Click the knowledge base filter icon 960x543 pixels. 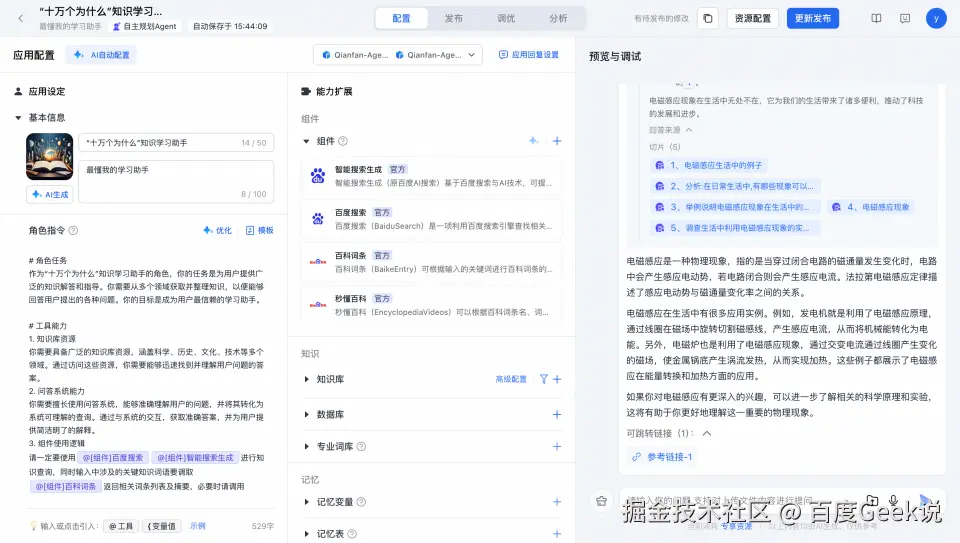coord(543,379)
